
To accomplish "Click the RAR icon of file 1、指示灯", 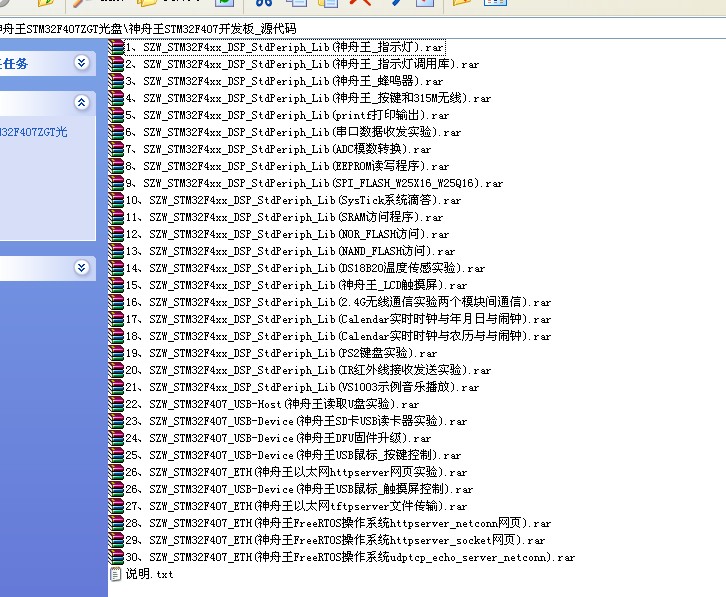I will pos(116,47).
